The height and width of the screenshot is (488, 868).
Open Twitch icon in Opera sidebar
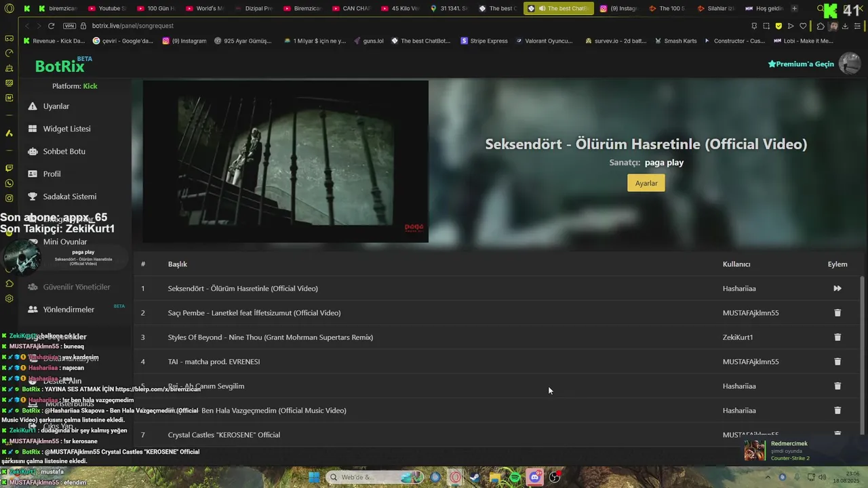click(x=9, y=167)
